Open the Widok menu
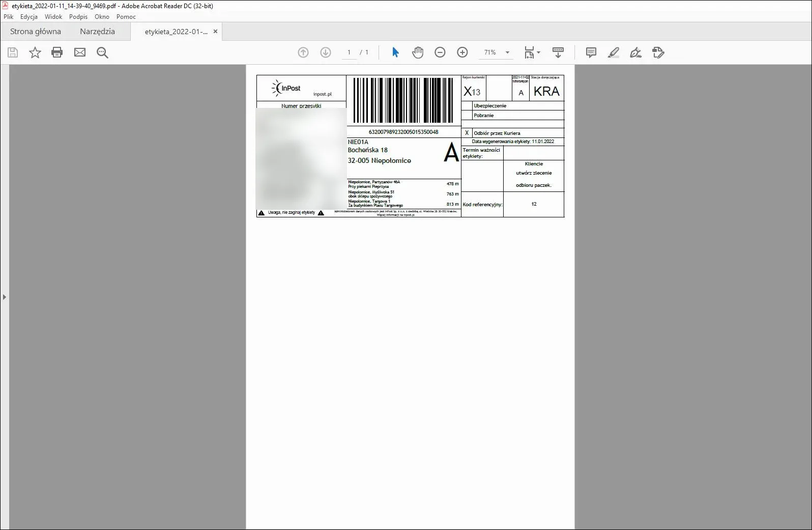Viewport: 812px width, 530px height. click(x=53, y=17)
